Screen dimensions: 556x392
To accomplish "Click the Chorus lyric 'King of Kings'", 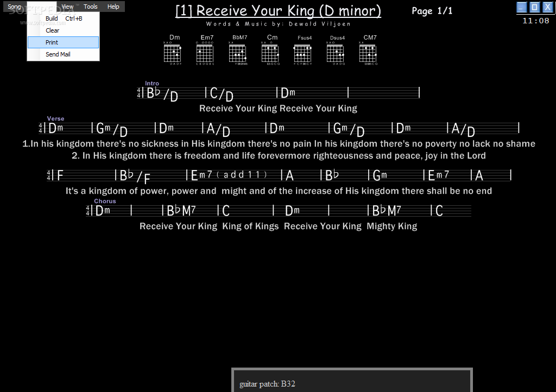I will [250, 226].
